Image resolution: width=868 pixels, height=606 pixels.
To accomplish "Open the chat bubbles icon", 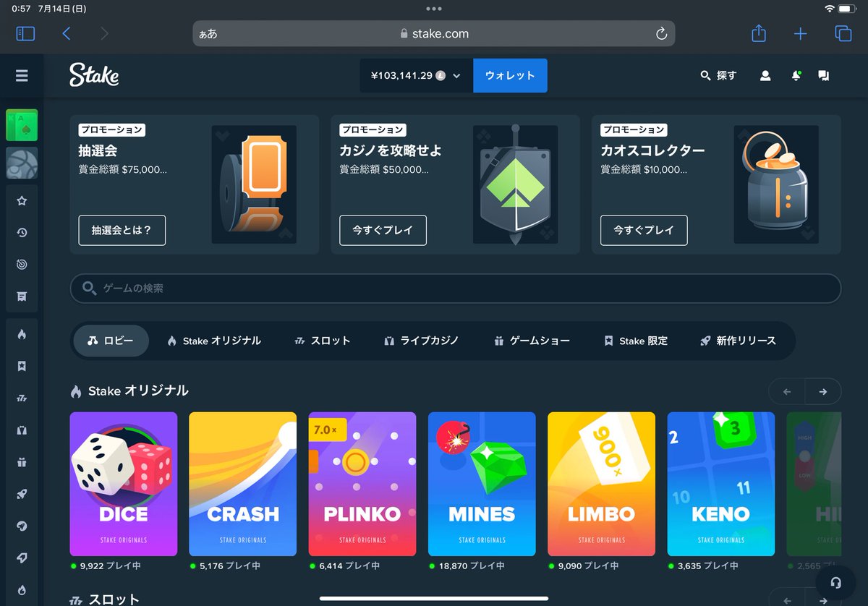I will point(823,75).
